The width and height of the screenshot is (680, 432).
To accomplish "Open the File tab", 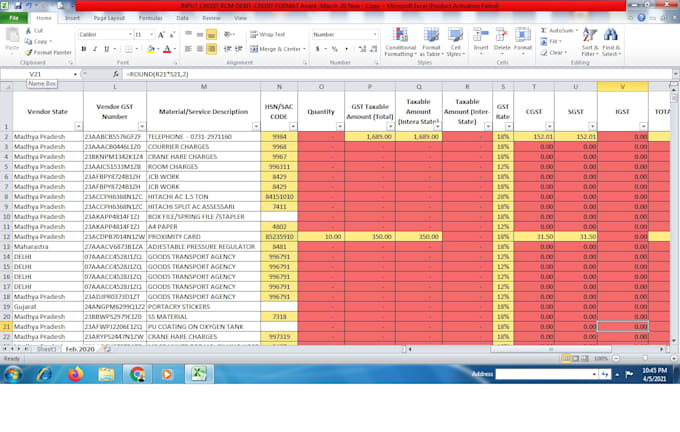I will (x=14, y=18).
